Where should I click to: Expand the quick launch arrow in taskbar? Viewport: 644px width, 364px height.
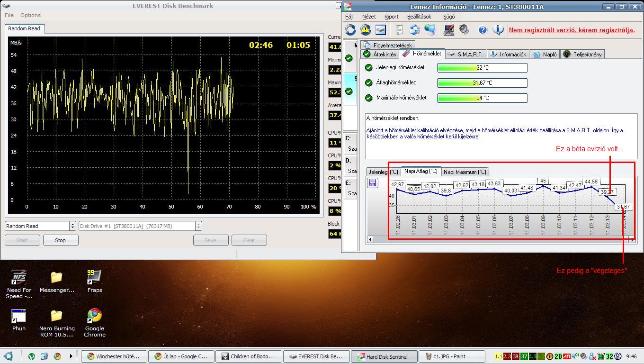point(71,356)
